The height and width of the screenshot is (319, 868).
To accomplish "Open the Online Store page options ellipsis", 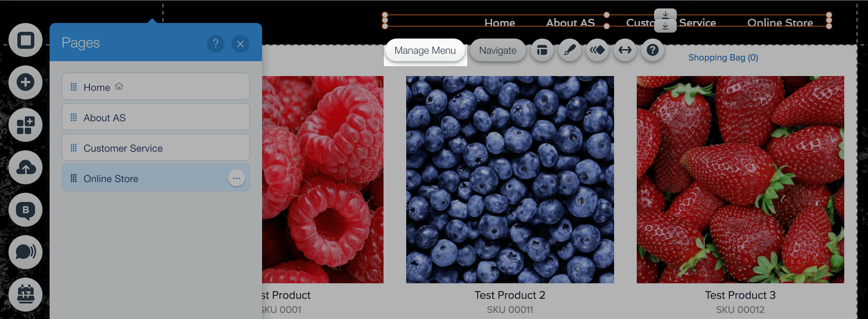I will pyautogui.click(x=237, y=178).
